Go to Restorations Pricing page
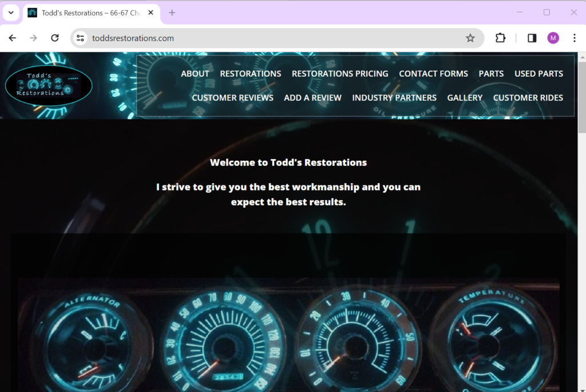 point(340,74)
